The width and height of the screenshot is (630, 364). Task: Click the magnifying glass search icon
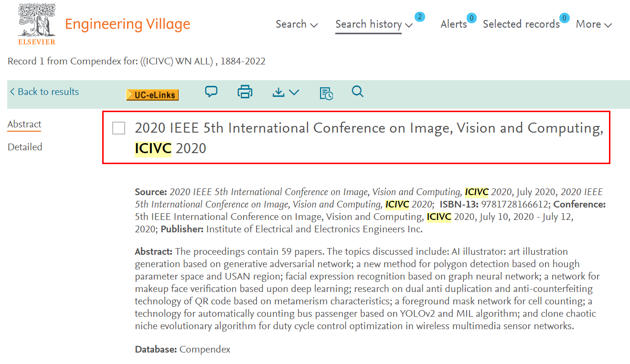click(358, 92)
